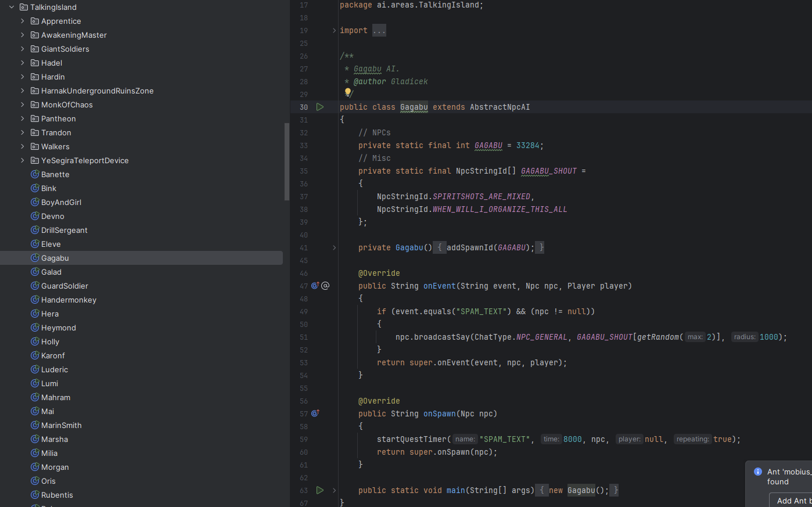Click SPIRITSHOTS_ARE_MIXED in the array
The height and width of the screenshot is (507, 812).
click(x=482, y=196)
